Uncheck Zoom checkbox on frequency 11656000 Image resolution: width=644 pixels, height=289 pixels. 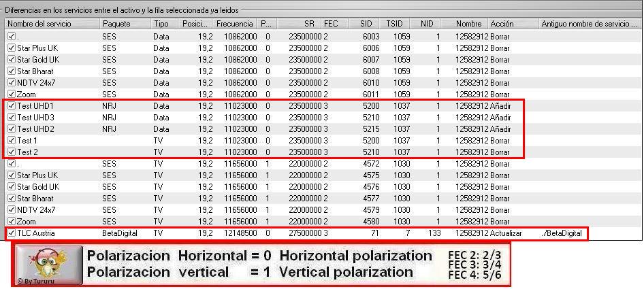(x=12, y=221)
